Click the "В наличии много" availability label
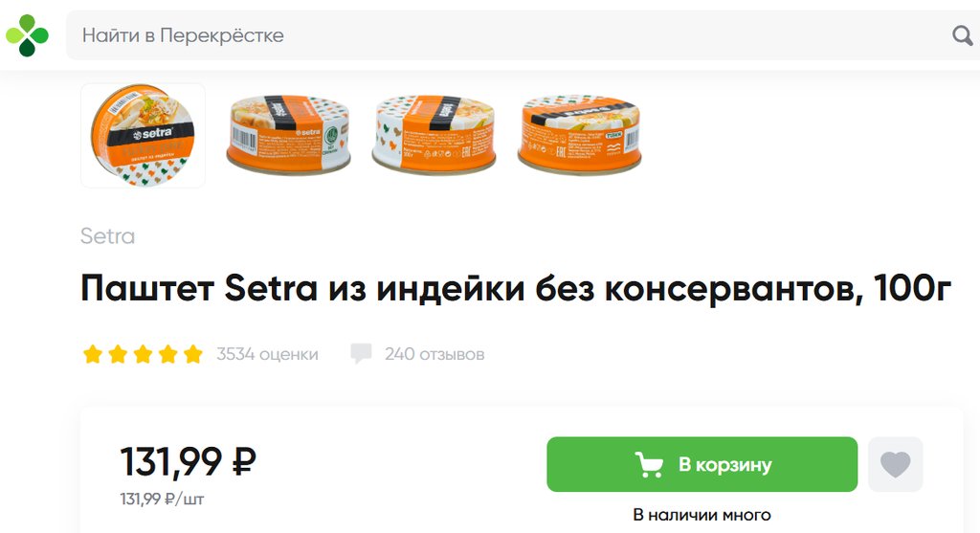The image size is (980, 533). (702, 515)
